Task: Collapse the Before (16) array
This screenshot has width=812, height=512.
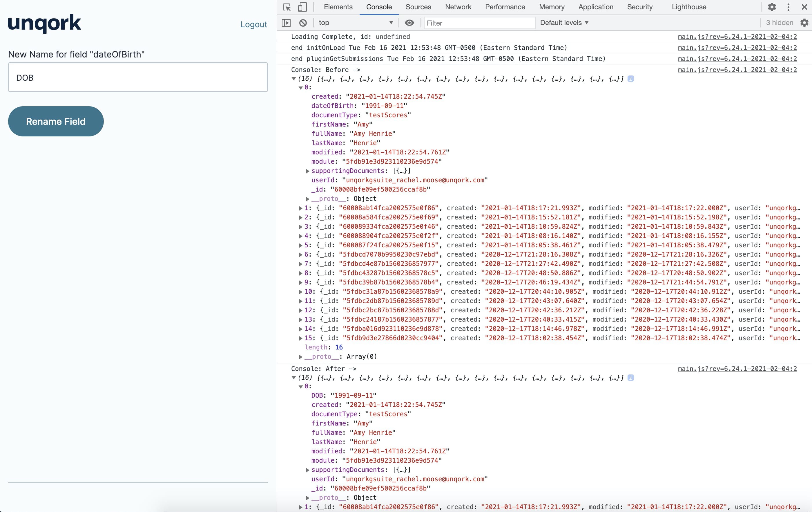Action: pos(294,79)
